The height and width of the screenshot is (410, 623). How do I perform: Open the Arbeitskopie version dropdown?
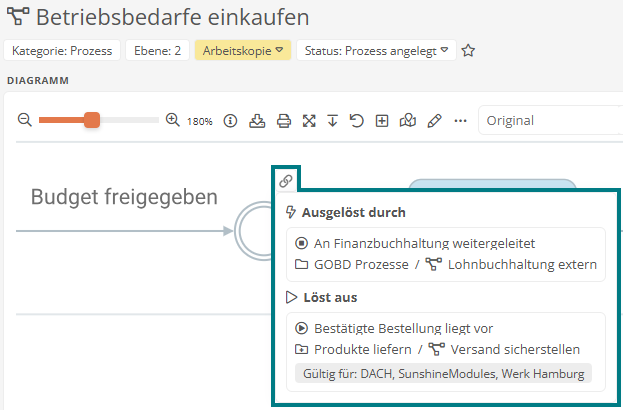tap(243, 50)
